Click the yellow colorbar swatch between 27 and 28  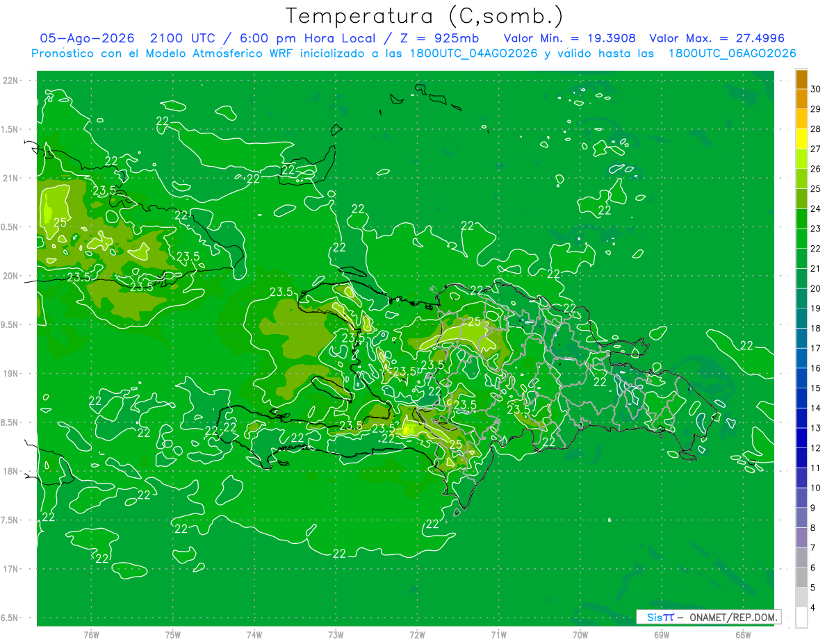point(801,139)
